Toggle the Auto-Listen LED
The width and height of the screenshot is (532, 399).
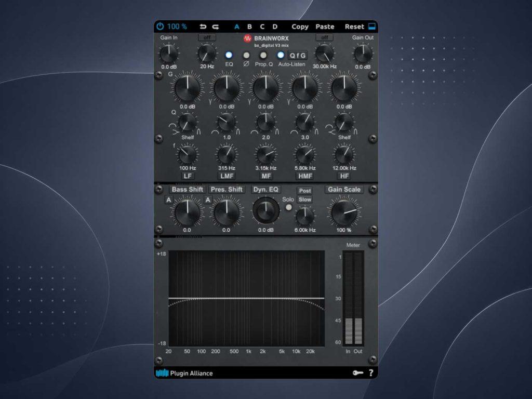click(x=281, y=55)
